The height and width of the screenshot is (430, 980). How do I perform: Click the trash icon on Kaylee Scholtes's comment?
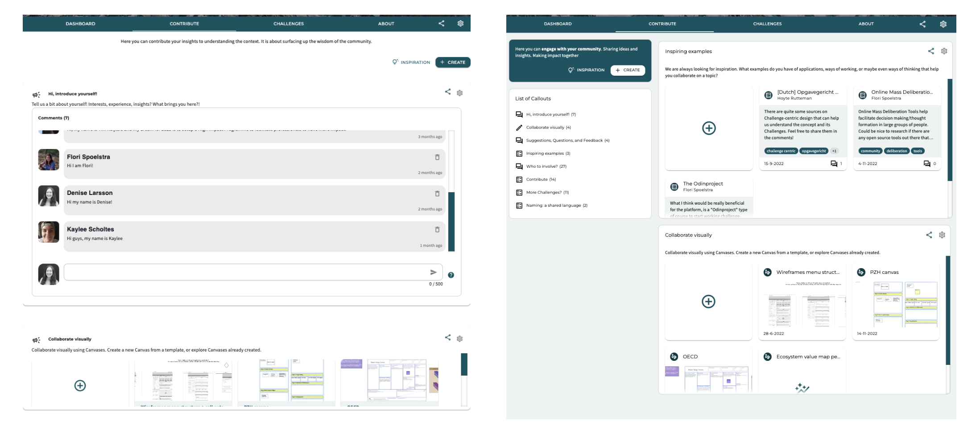point(437,229)
